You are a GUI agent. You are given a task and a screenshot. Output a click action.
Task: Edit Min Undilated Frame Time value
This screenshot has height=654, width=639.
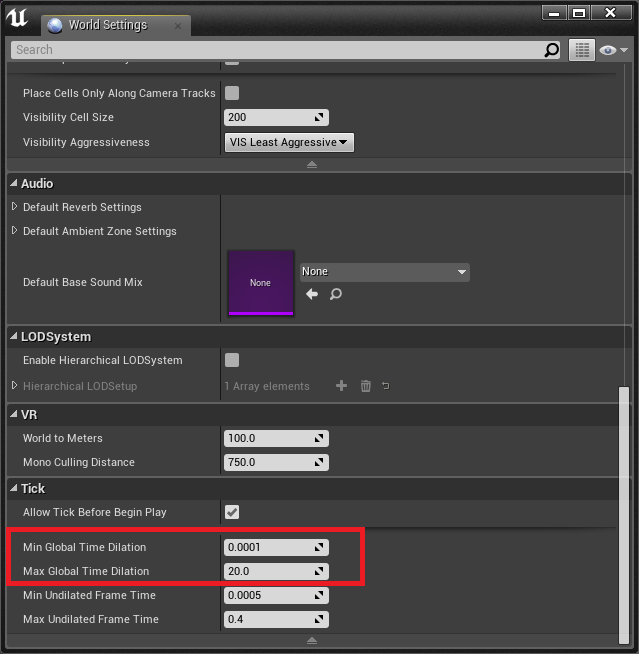point(276,595)
